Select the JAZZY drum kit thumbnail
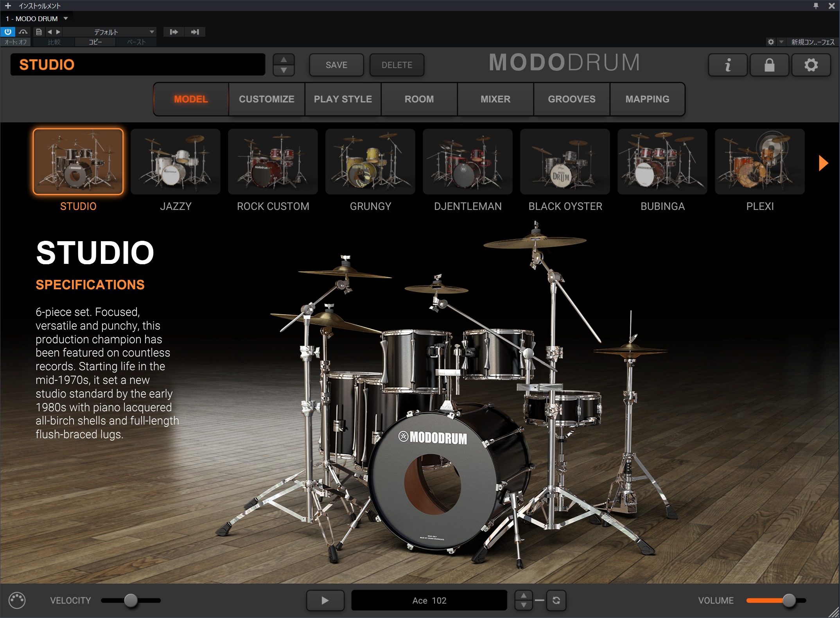This screenshot has width=840, height=618. (176, 161)
